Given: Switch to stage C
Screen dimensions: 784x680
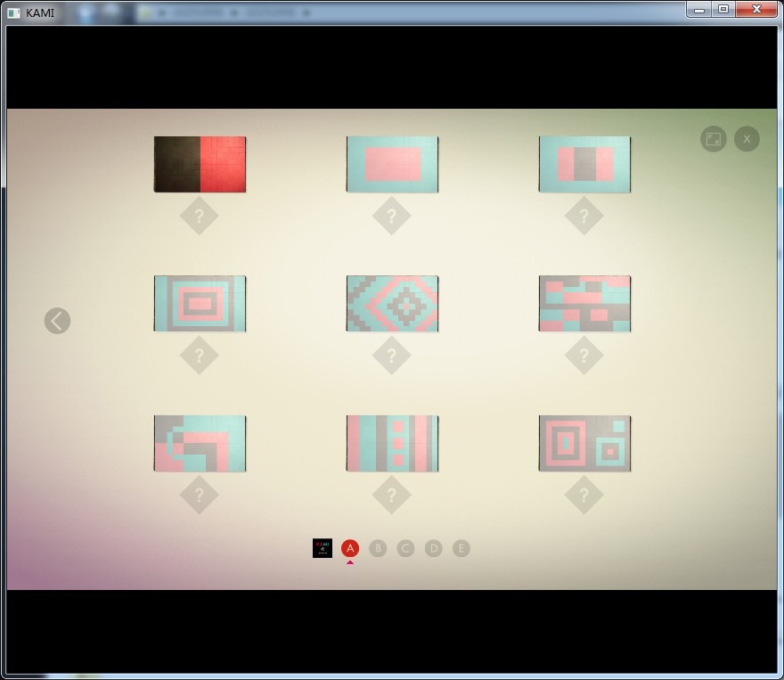Looking at the screenshot, I should click(405, 548).
